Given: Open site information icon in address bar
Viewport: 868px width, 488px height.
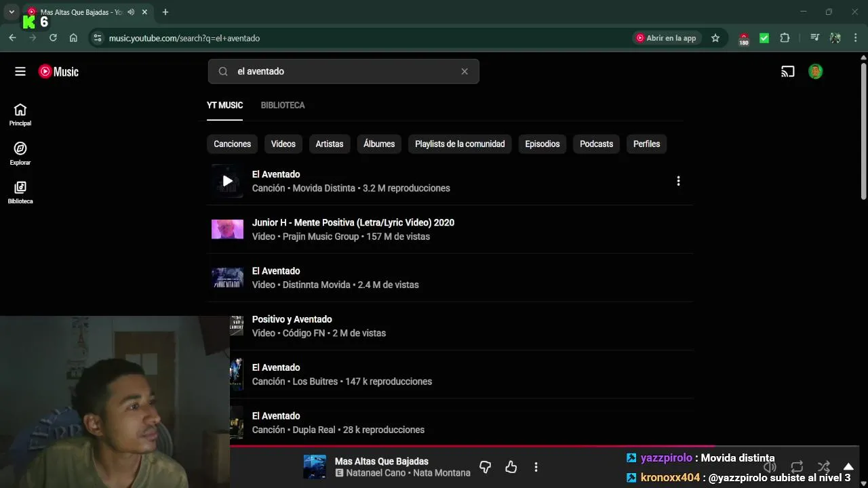Looking at the screenshot, I should 98,39.
